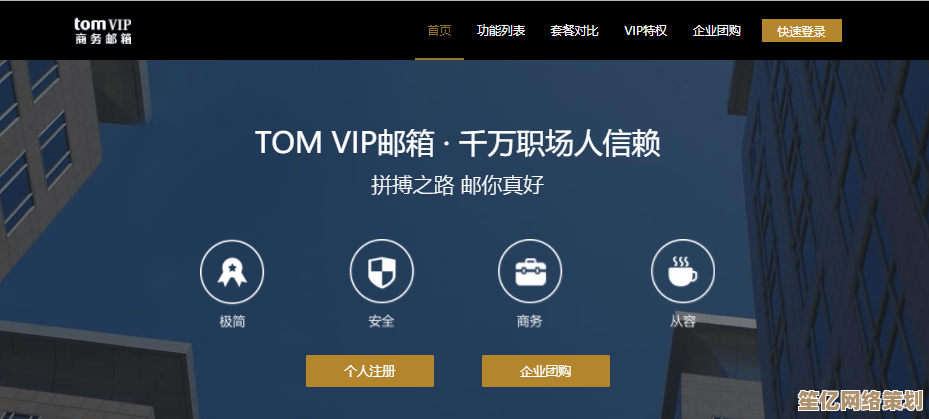This screenshot has width=929, height=419.
Task: Click the steaming coffee cup icon
Action: [x=683, y=272]
